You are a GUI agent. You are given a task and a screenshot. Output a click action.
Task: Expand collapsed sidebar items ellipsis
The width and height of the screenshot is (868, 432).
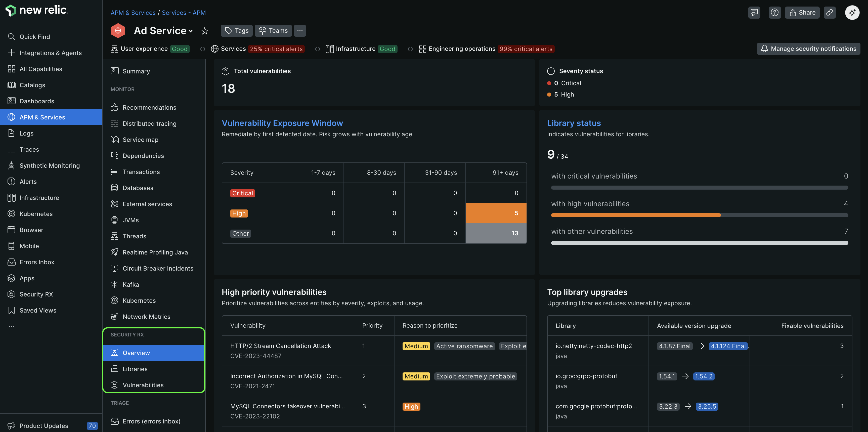12,326
